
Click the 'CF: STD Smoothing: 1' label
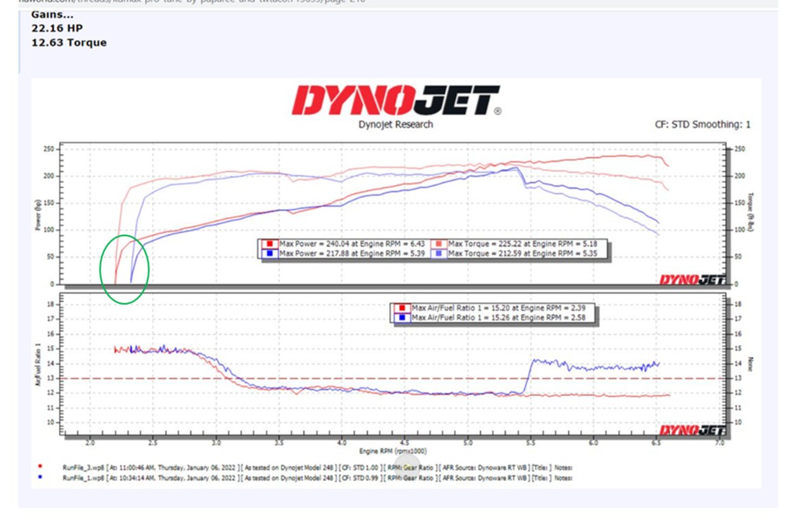pos(703,125)
